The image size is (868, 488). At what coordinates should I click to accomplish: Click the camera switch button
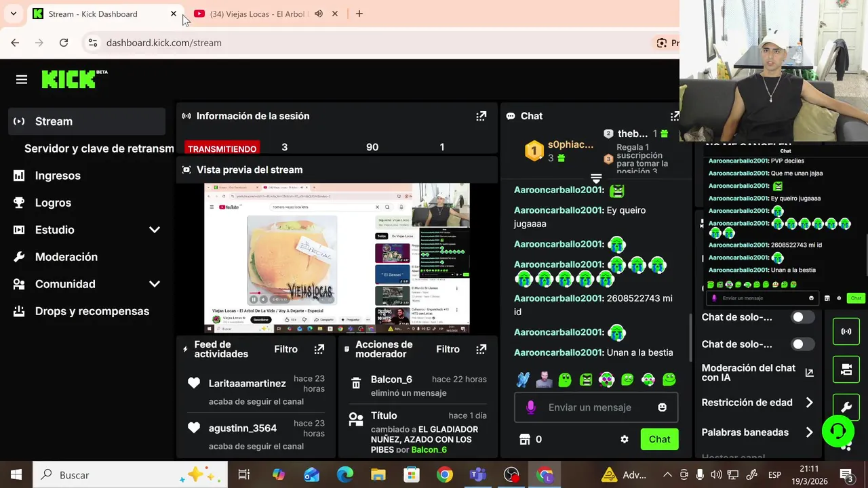pos(846,369)
